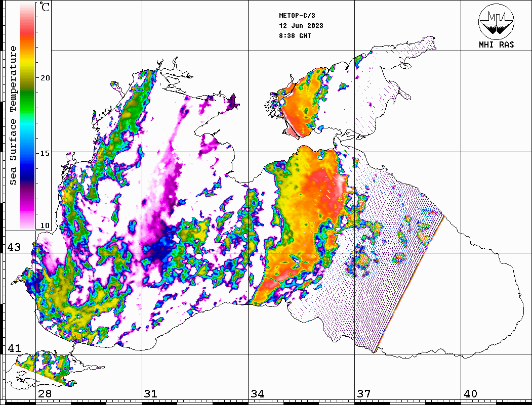Click the longitude 37 label
The height and width of the screenshot is (405, 532).
[x=364, y=394]
